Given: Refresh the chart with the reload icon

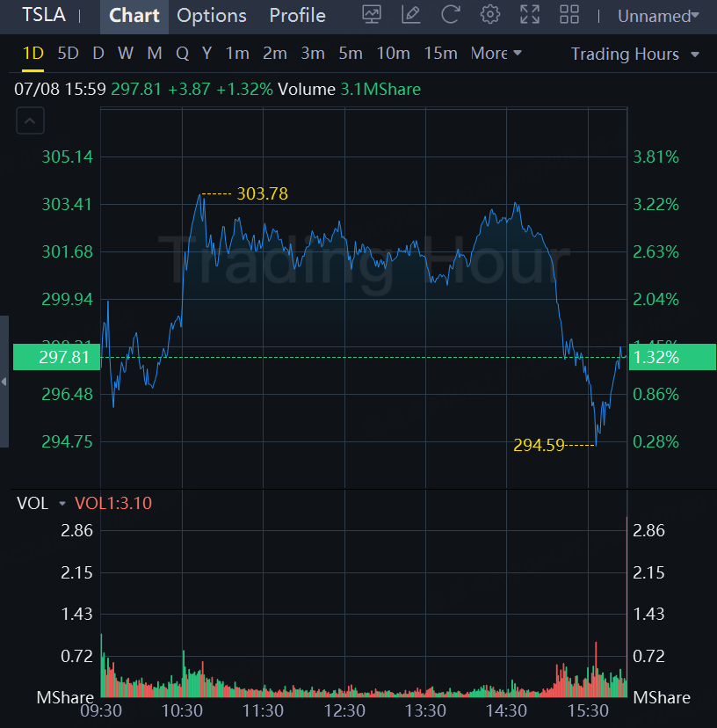Looking at the screenshot, I should pos(450,15).
